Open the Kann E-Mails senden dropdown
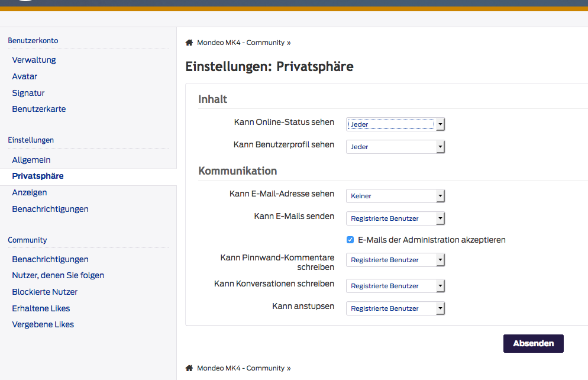 [395, 218]
